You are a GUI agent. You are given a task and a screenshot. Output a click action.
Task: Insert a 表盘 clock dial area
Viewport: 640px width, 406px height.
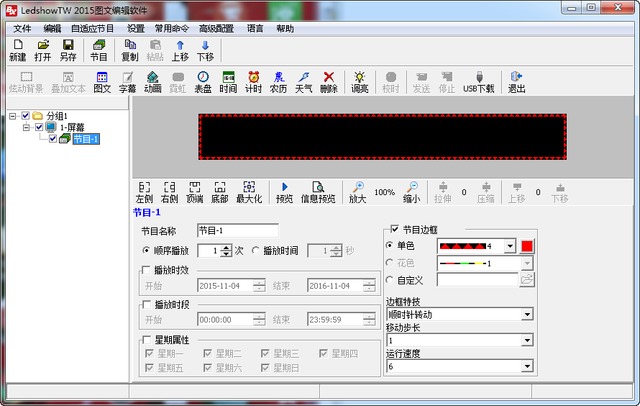(x=203, y=82)
